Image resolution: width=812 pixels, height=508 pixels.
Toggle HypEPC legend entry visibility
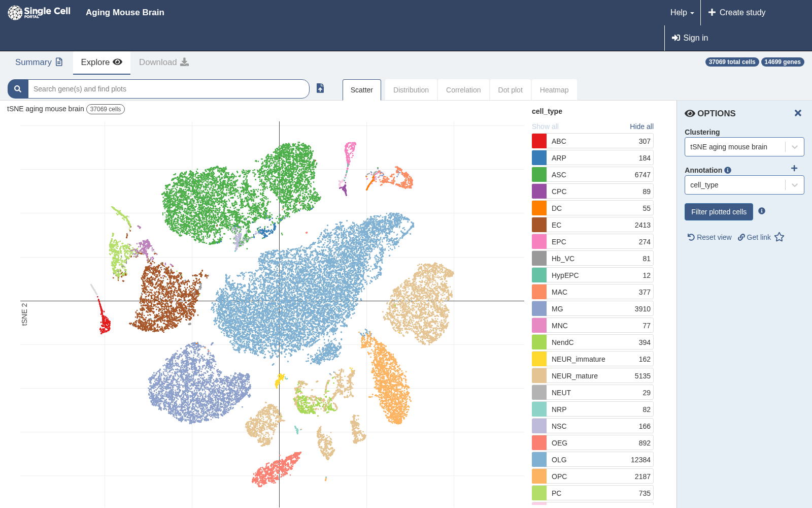point(593,275)
